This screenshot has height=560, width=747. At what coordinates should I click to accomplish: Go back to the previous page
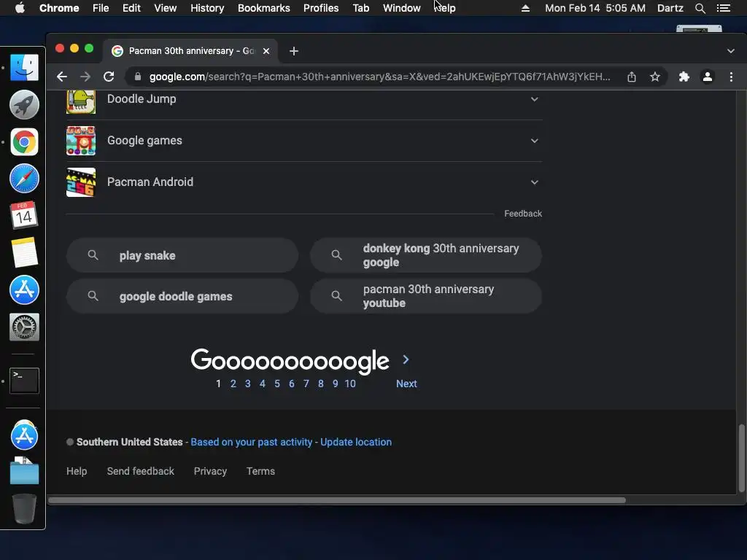[x=62, y=77]
